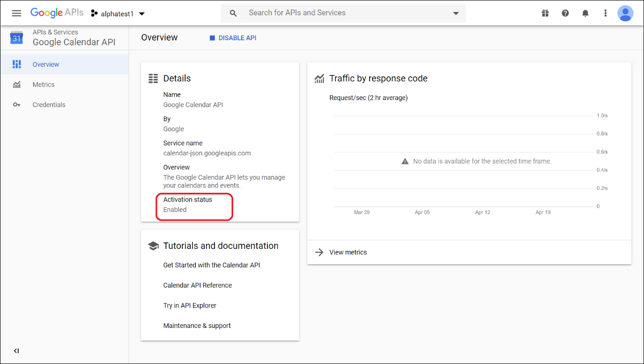Focus the Search for APIs and Services field
Image resolution: width=644 pixels, height=364 pixels.
[x=346, y=13]
